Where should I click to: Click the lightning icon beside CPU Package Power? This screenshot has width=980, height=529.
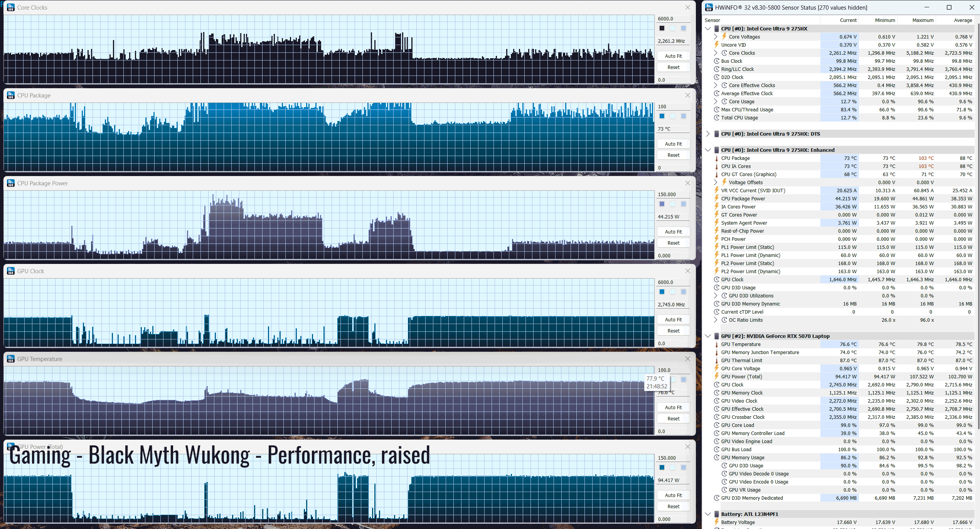[717, 199]
